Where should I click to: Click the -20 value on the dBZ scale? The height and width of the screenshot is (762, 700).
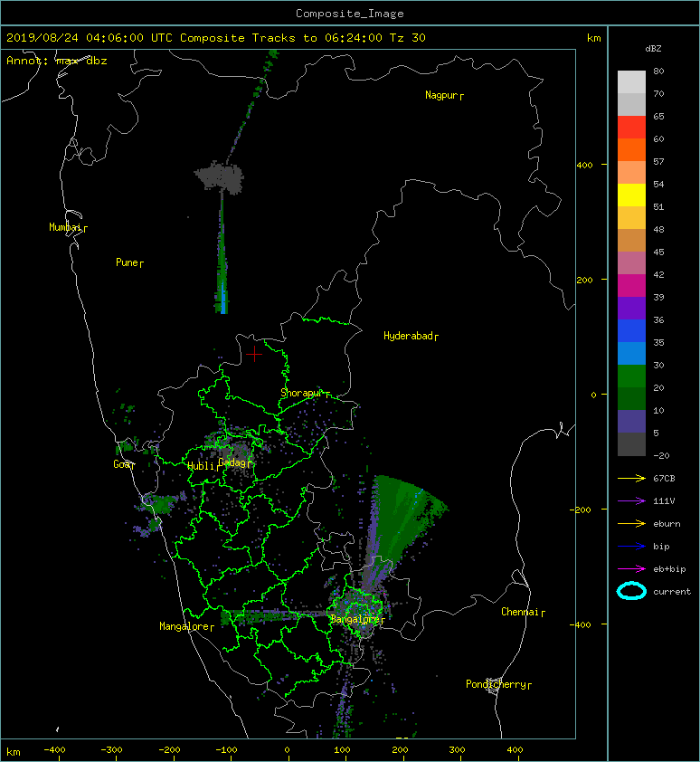(661, 455)
